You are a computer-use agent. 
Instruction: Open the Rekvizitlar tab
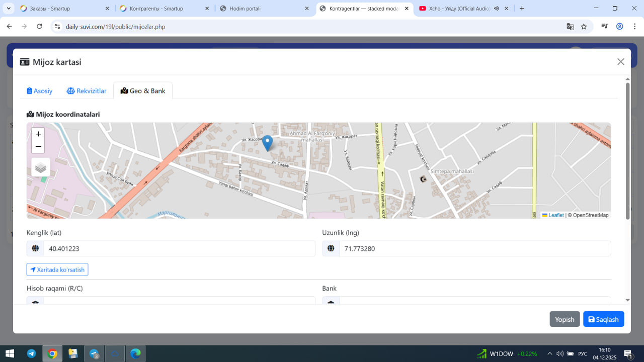tap(87, 91)
